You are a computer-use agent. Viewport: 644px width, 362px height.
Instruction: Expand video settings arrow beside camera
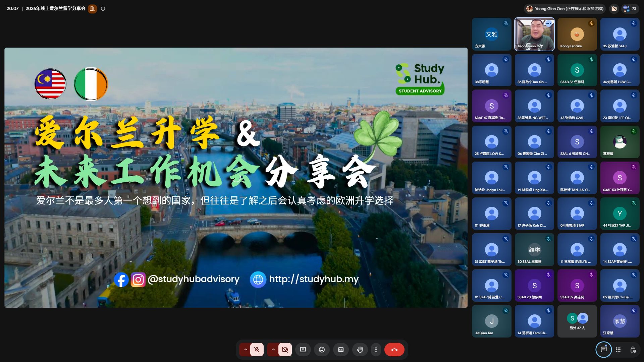pos(273,350)
